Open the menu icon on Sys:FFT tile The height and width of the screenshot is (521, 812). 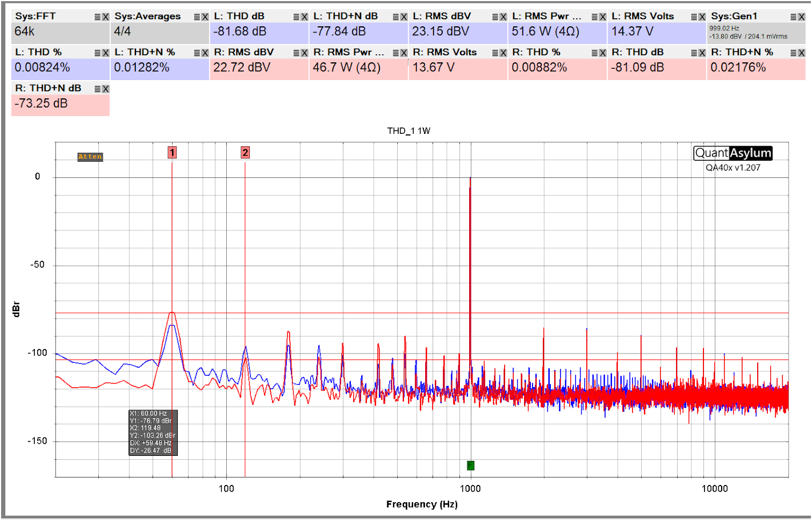(98, 17)
